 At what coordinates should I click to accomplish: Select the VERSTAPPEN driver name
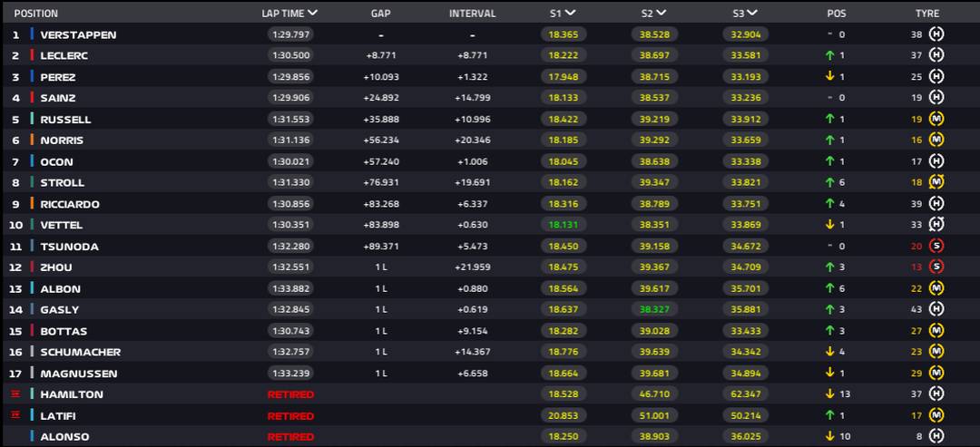click(x=78, y=35)
